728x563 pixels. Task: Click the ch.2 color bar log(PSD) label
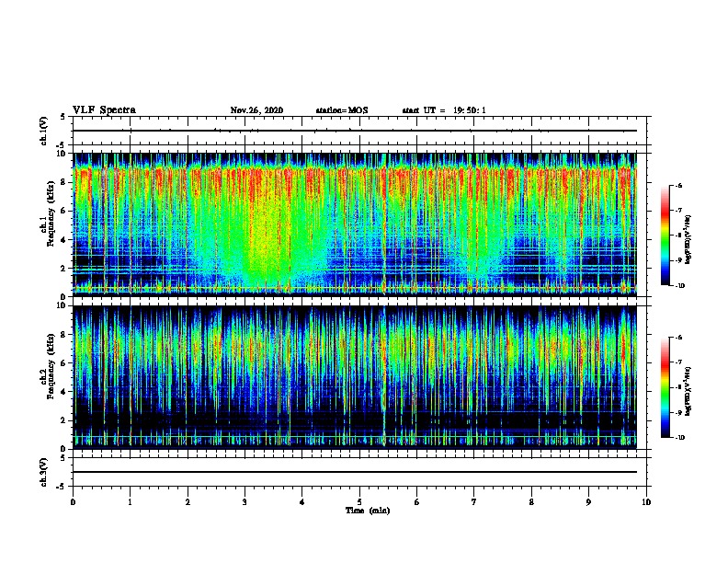point(688,391)
